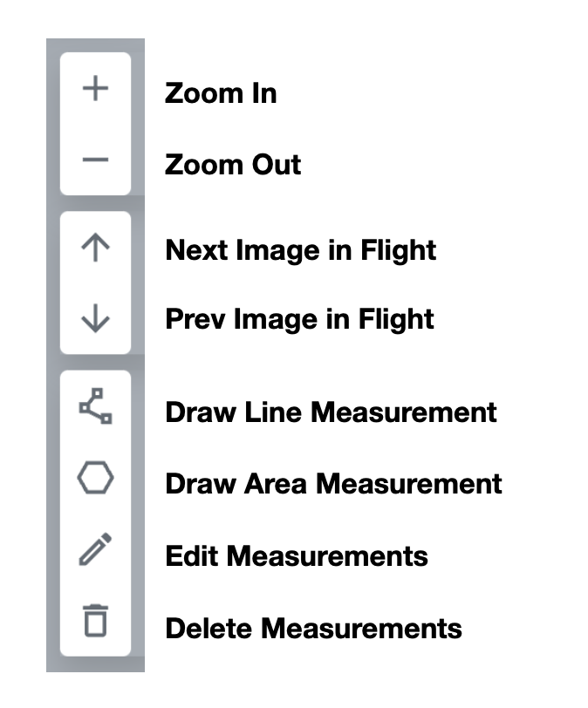588x708 pixels.
Task: Click gray toolbar strip above the plus button
Action: (95, 44)
